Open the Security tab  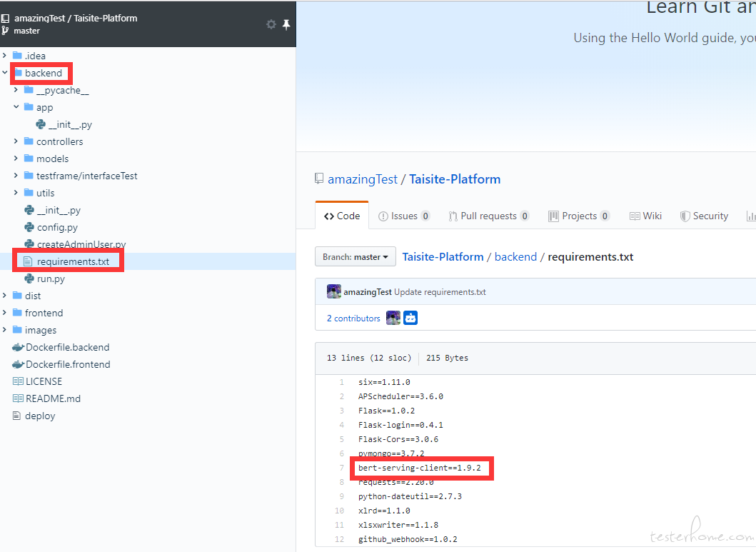(x=704, y=216)
